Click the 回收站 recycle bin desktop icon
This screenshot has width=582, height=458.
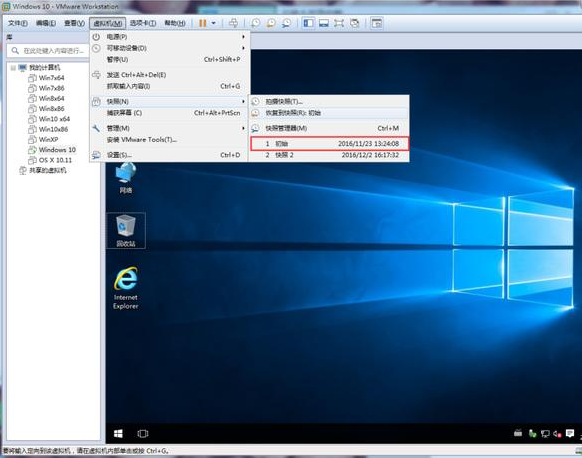coord(125,230)
